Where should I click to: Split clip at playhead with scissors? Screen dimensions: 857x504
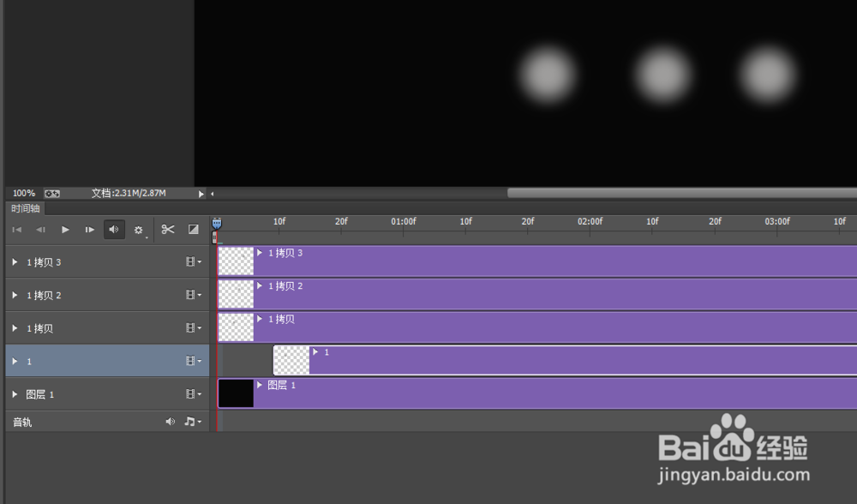tap(168, 230)
